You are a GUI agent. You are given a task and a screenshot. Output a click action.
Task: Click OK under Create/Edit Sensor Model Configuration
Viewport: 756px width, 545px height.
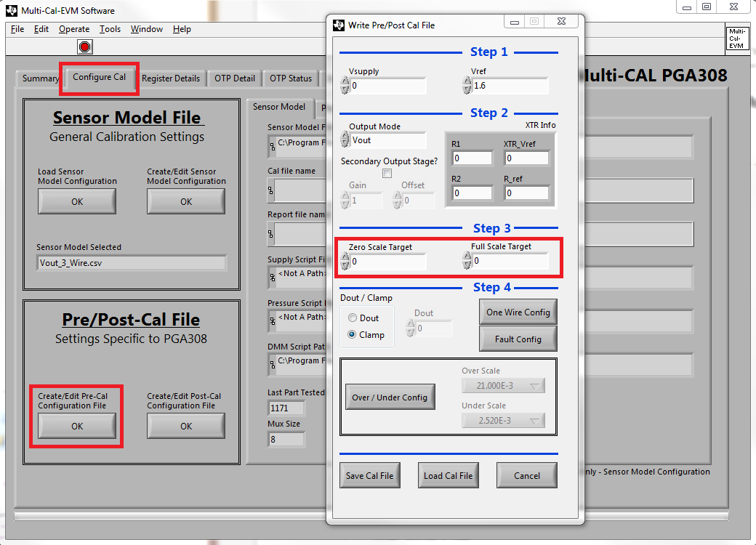(186, 201)
